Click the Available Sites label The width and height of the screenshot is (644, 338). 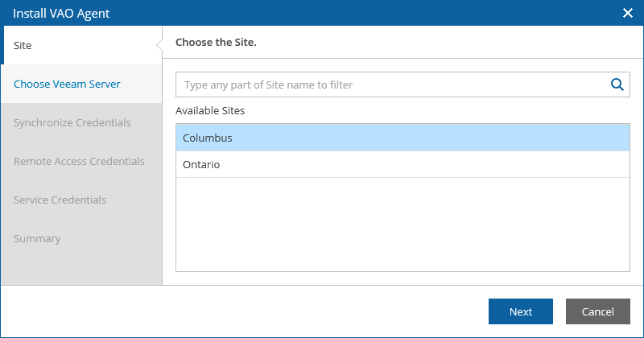click(210, 110)
